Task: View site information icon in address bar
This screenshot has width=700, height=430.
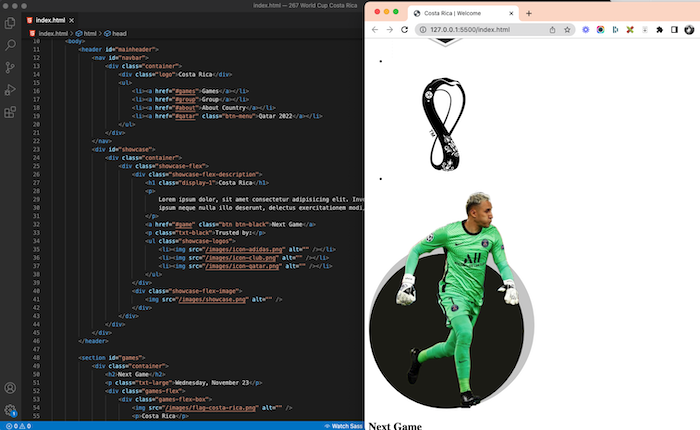Action: coord(423,29)
